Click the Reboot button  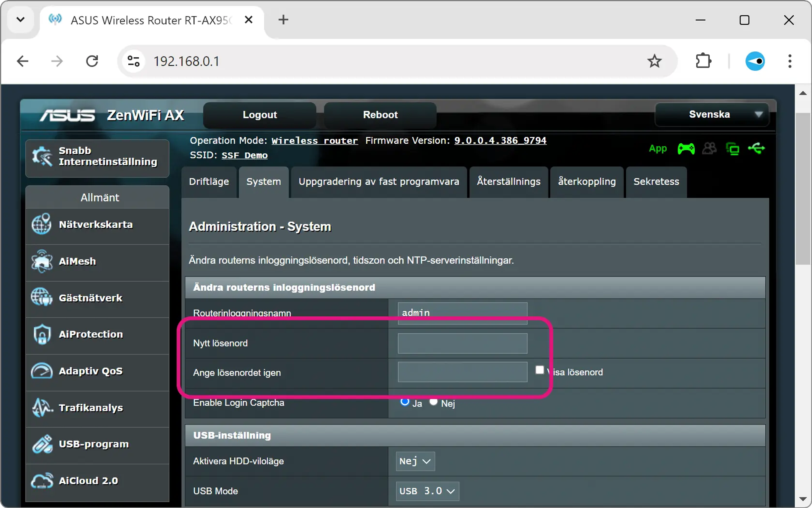tap(380, 115)
